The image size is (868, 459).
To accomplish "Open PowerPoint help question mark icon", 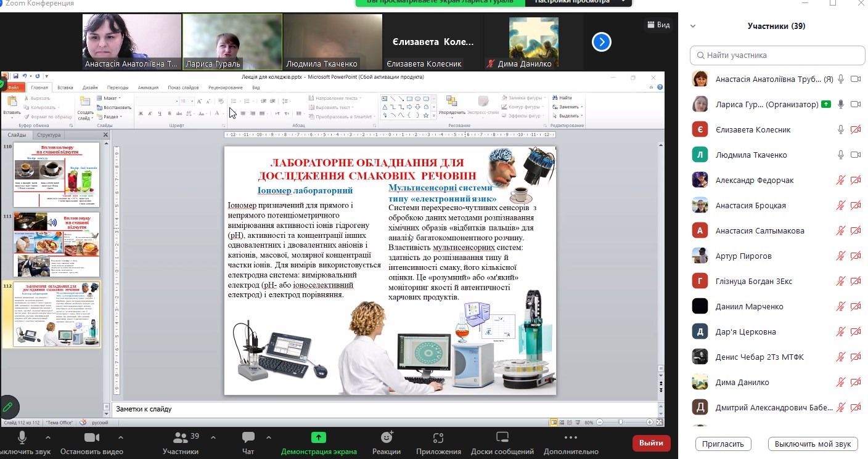I will [x=660, y=87].
